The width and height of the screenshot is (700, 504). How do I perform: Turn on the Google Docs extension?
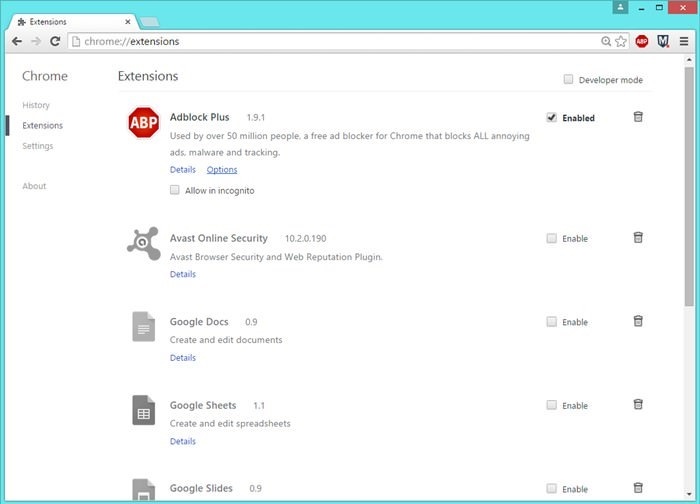[552, 322]
